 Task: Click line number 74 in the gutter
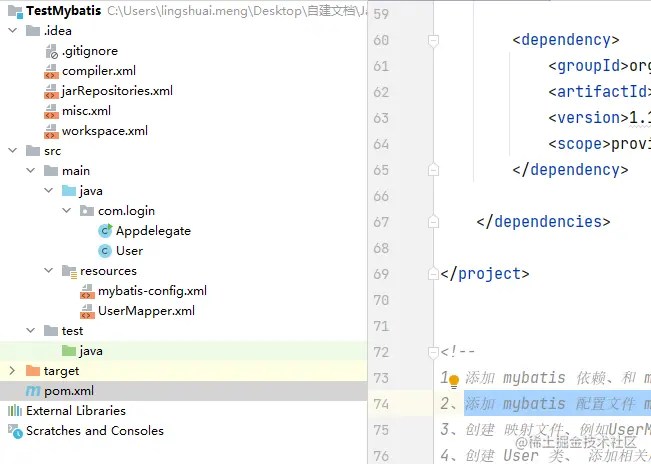point(381,404)
